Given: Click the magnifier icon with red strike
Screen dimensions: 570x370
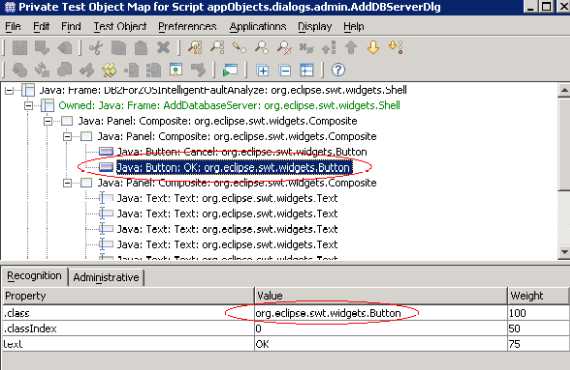Looking at the screenshot, I should click(x=284, y=48).
